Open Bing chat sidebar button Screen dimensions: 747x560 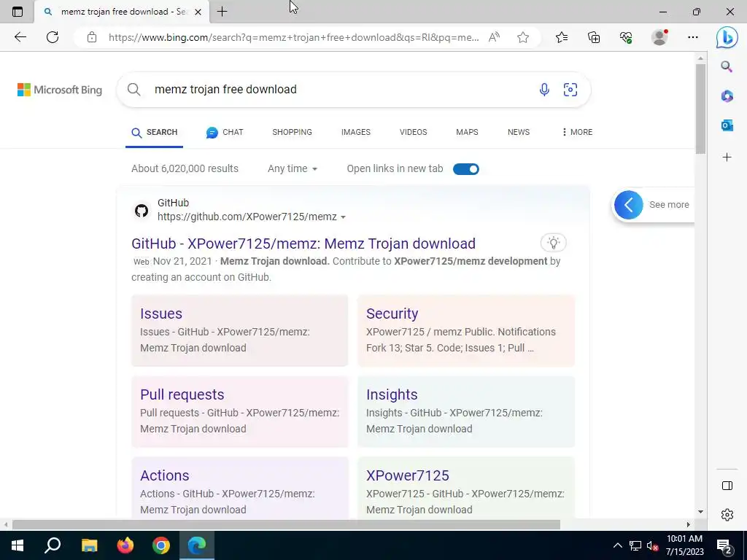tap(727, 37)
